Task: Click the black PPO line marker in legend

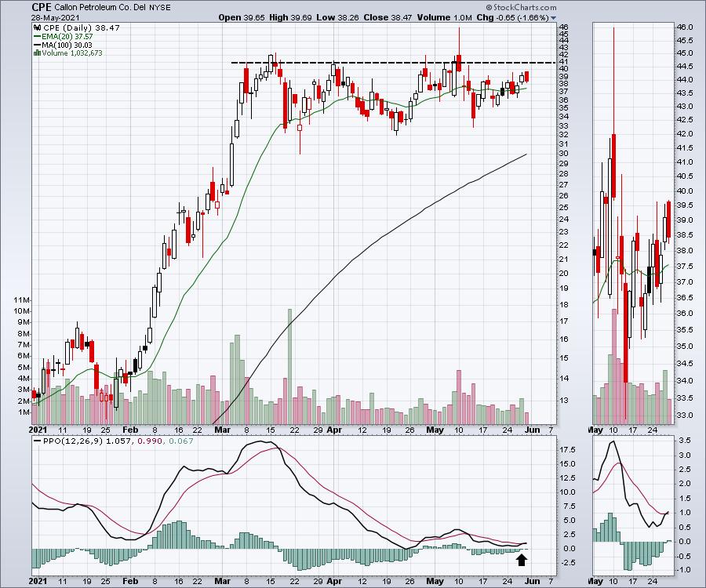Action: (38, 441)
